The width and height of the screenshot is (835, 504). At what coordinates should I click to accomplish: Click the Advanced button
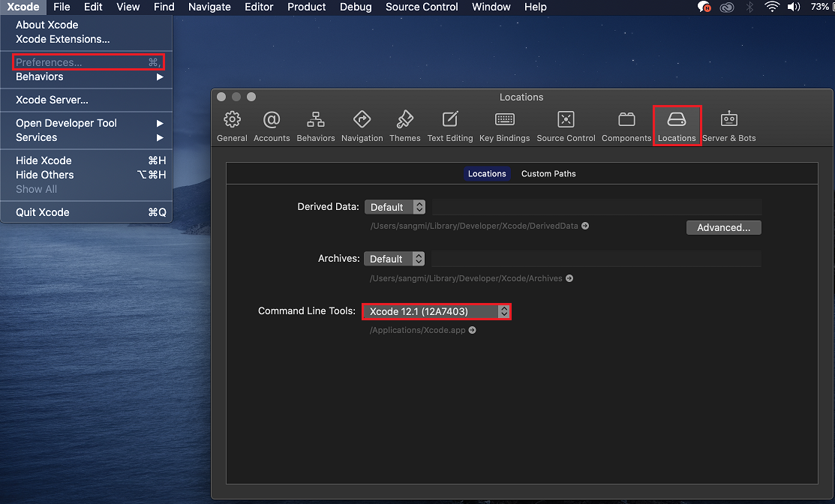click(x=723, y=227)
